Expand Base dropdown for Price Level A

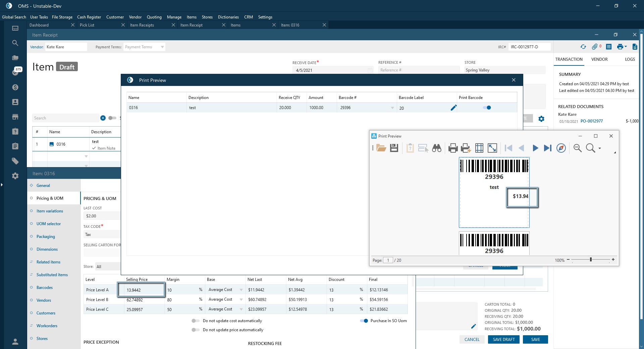pyautogui.click(x=241, y=290)
